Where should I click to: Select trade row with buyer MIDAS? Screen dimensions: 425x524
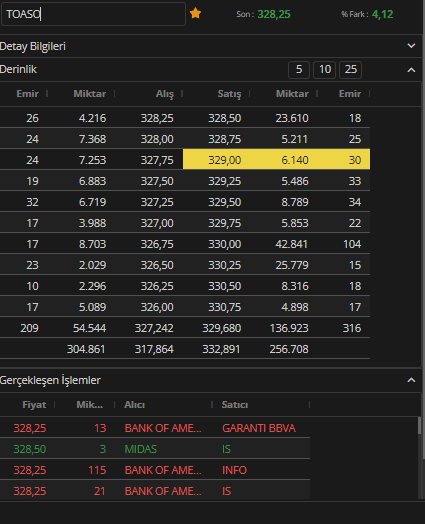pyautogui.click(x=155, y=449)
